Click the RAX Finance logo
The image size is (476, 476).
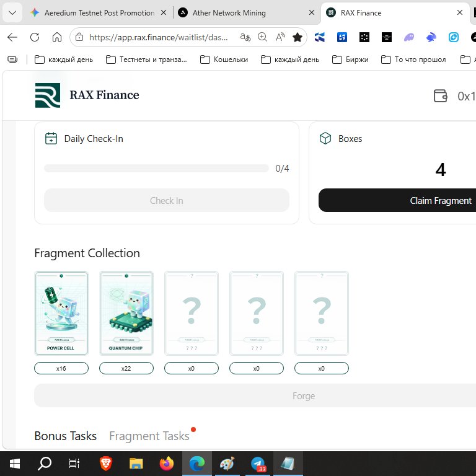point(48,95)
